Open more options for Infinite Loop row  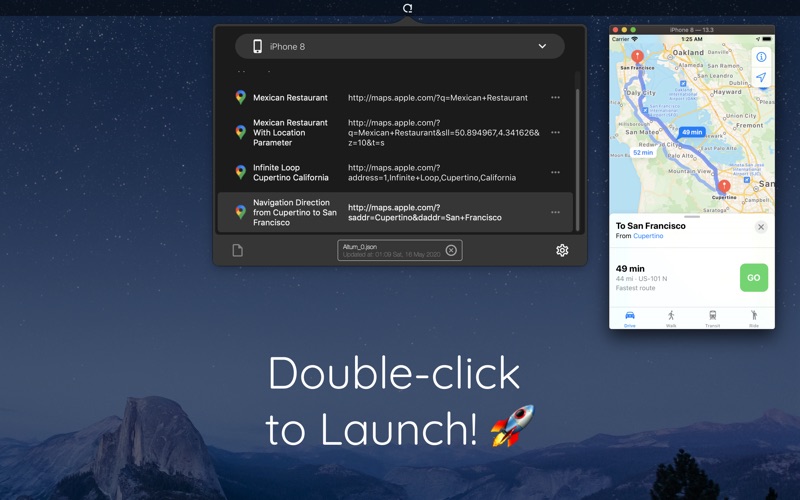pos(555,172)
